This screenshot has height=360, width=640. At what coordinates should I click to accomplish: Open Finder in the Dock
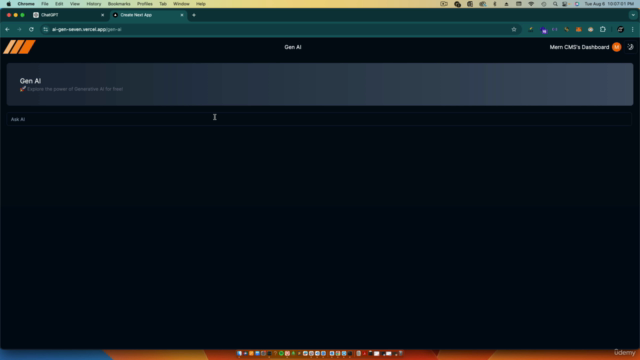pyautogui.click(x=239, y=353)
